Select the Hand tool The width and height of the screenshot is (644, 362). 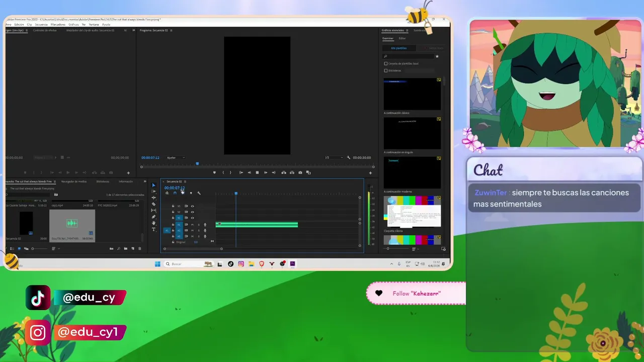point(154,223)
